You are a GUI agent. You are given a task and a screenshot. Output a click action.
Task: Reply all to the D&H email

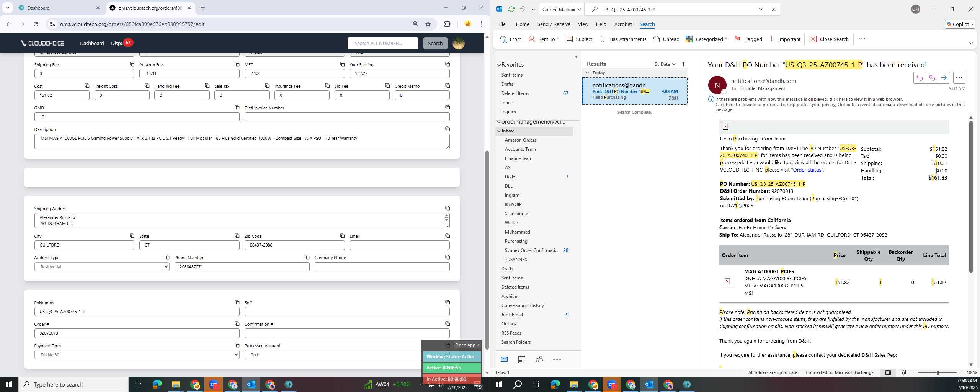(x=931, y=78)
